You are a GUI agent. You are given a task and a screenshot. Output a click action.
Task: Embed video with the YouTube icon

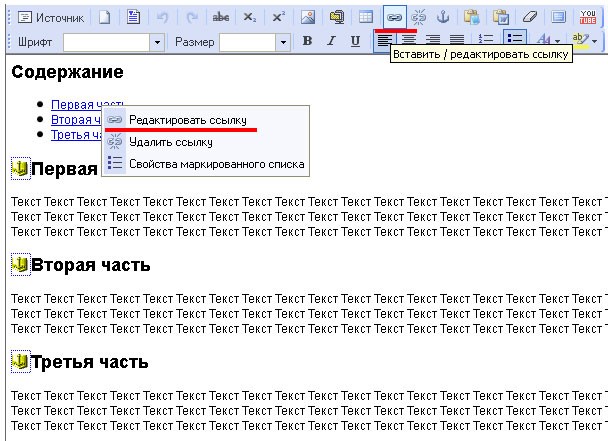(588, 17)
